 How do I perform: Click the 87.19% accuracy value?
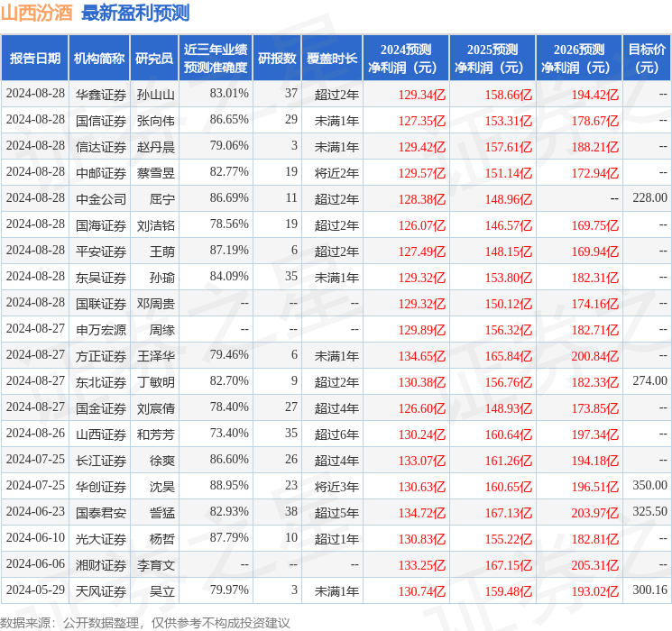pos(229,250)
